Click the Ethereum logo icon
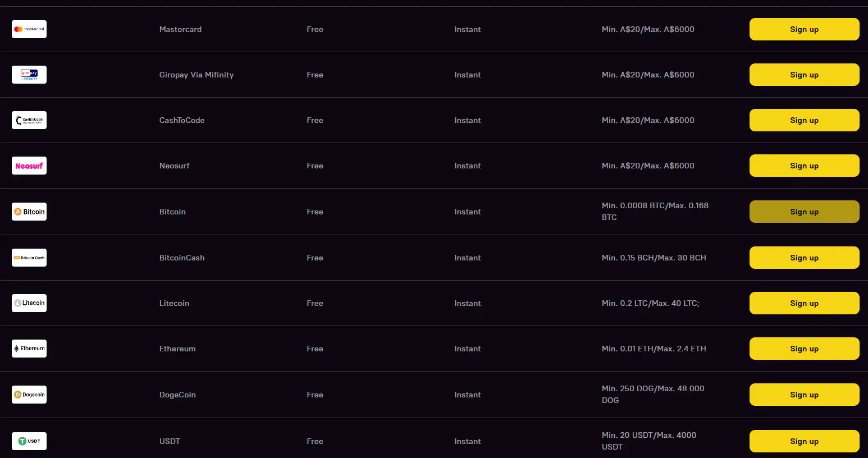This screenshot has width=868, height=458. (x=29, y=349)
